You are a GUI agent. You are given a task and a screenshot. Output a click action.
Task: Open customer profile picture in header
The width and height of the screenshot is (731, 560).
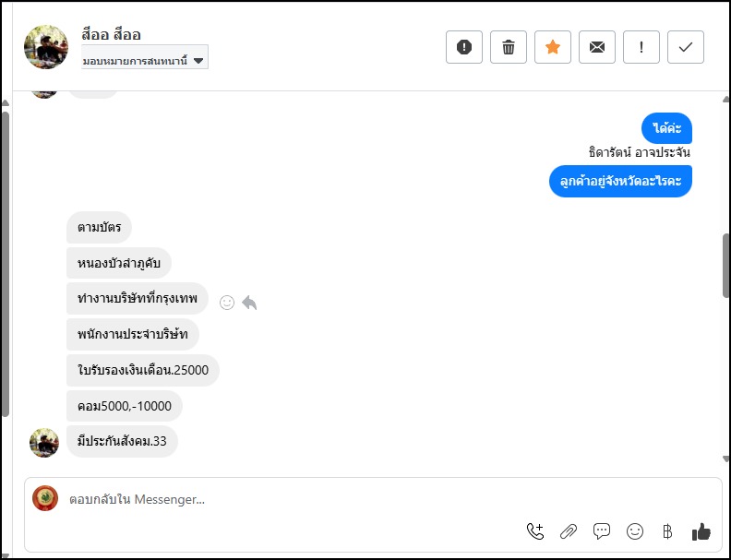coord(46,47)
